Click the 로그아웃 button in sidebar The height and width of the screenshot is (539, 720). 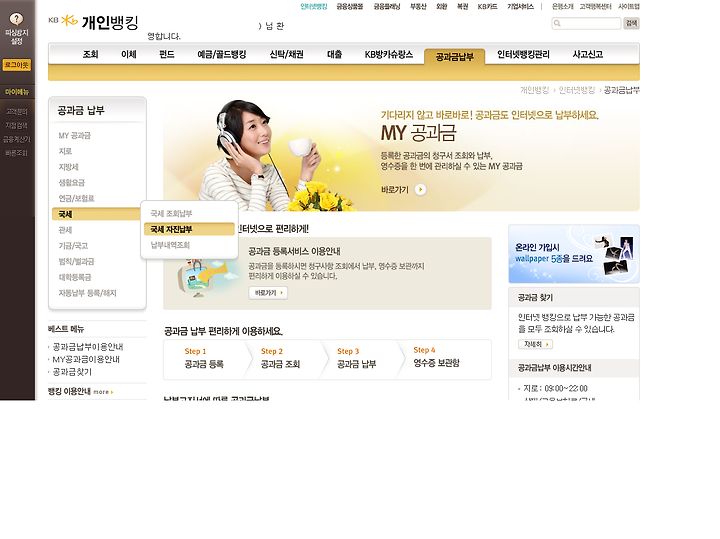click(17, 65)
